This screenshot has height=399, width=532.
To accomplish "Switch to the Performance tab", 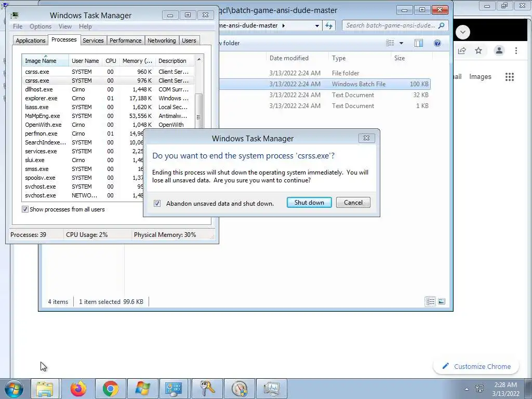I will coord(125,41).
